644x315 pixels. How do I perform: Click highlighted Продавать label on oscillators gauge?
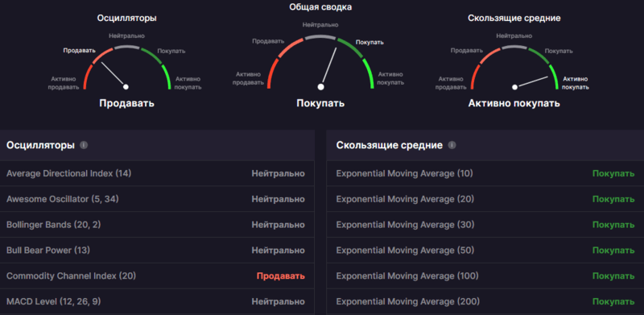pos(79,51)
